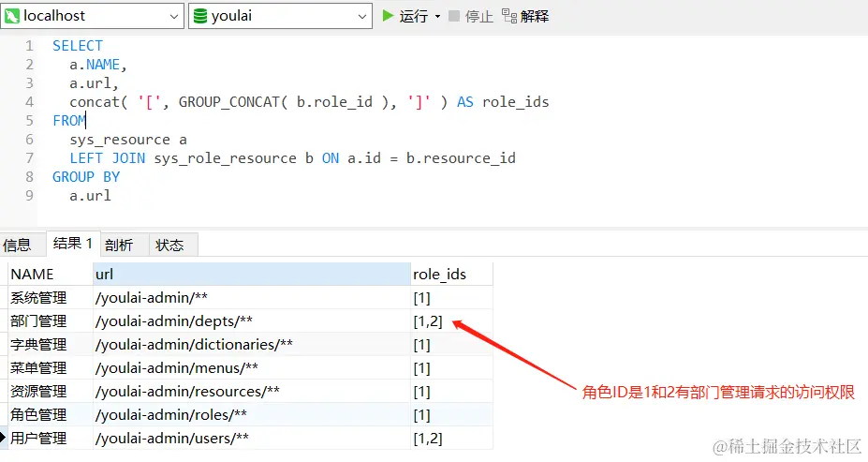Image resolution: width=868 pixels, height=462 pixels.
Task: Click the role_ids column header
Action: [451, 275]
